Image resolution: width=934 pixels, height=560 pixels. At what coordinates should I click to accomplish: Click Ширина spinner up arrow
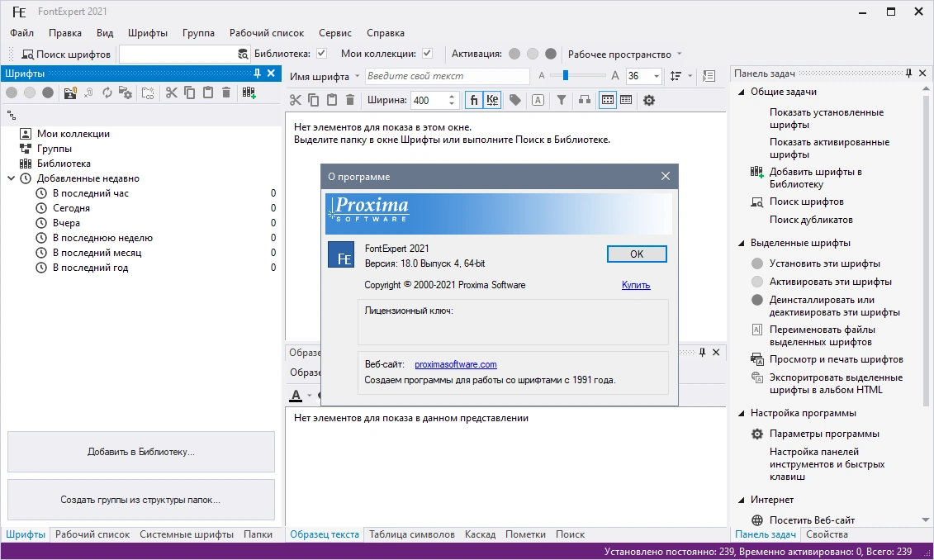pyautogui.click(x=452, y=97)
